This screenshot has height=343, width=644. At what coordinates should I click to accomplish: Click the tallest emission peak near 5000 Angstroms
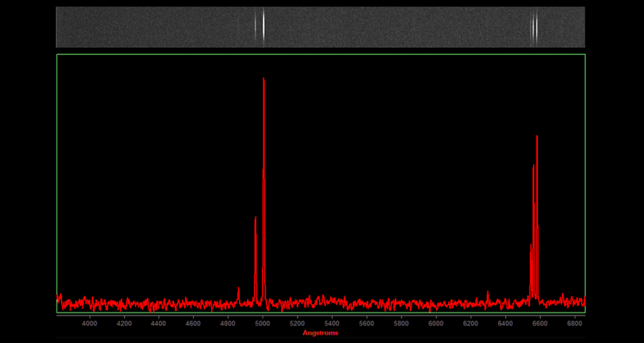tap(264, 80)
